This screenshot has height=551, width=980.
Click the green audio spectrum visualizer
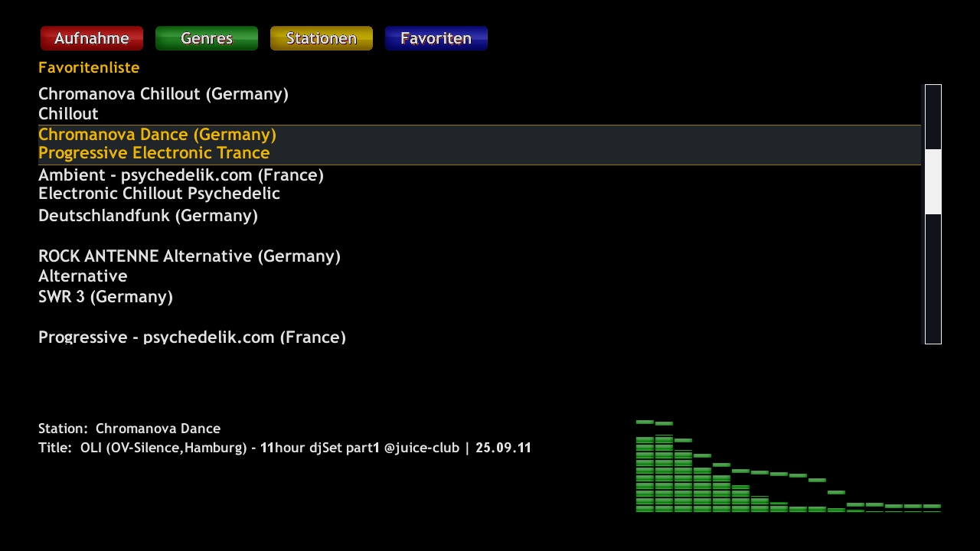(x=789, y=466)
